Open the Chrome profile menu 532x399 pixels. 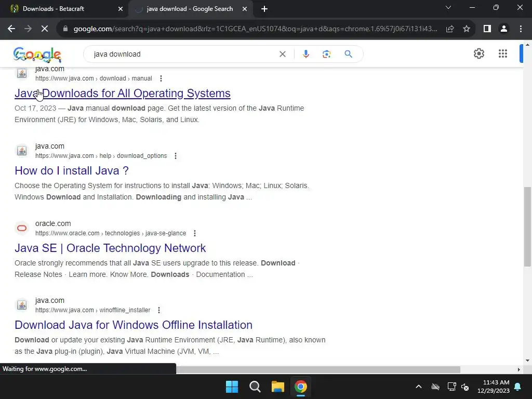[504, 29]
